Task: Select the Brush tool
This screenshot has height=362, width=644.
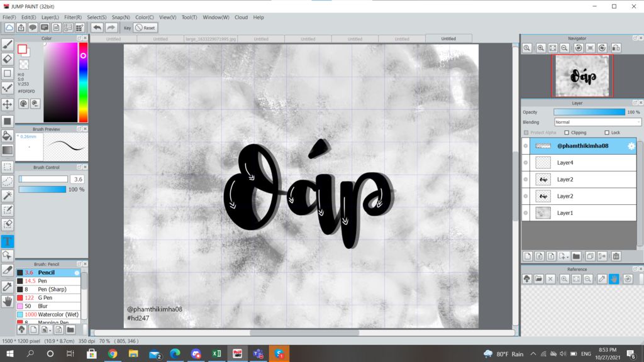Action: tap(8, 45)
